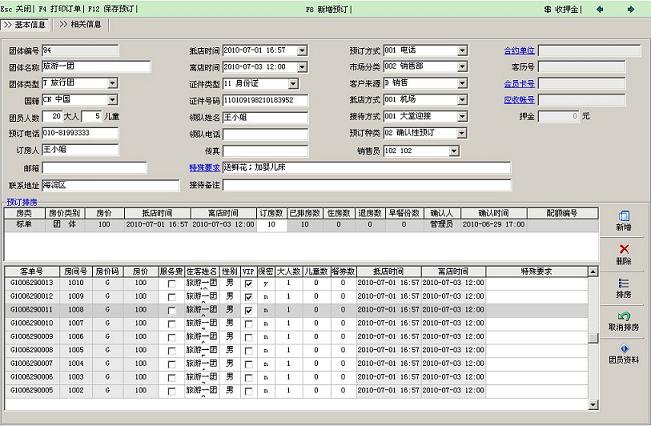Click F8 新增预订 in the top menu
651x426 pixels.
pos(328,9)
